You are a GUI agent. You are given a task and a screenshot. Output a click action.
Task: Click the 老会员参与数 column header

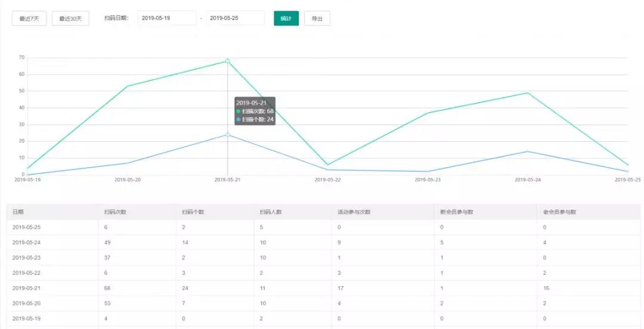click(x=559, y=212)
